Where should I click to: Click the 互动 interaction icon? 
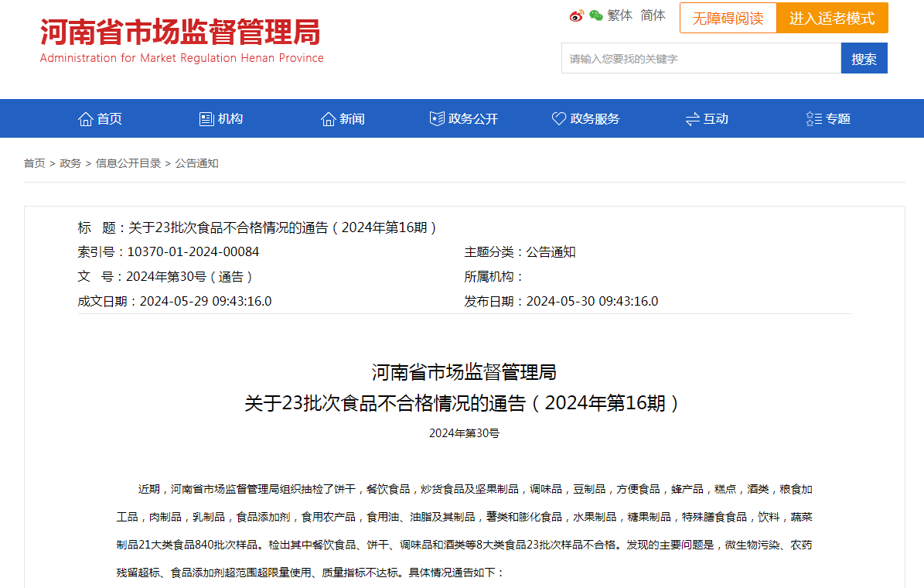(x=692, y=118)
